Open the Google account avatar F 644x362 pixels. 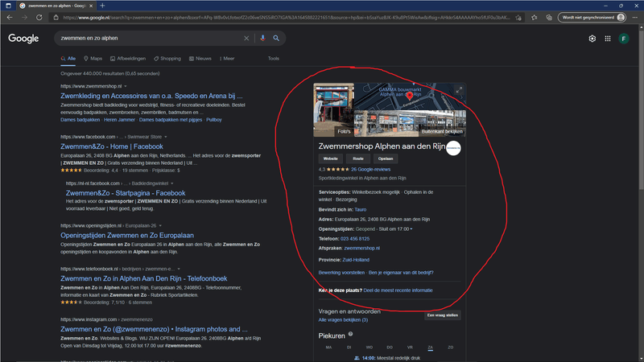[x=623, y=39]
